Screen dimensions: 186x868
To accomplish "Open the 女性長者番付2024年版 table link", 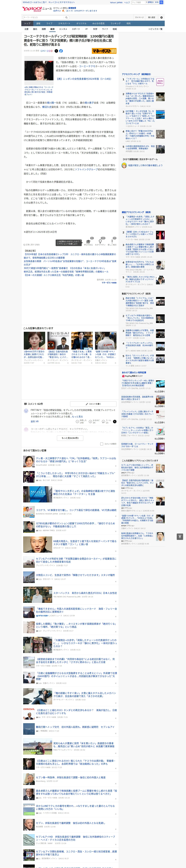I will click(x=84, y=79).
